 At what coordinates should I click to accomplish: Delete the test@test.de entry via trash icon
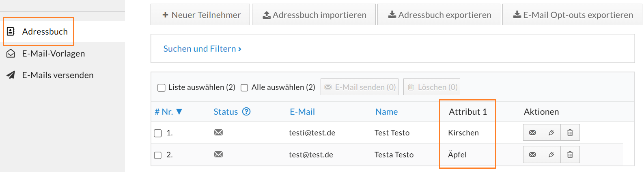click(570, 155)
